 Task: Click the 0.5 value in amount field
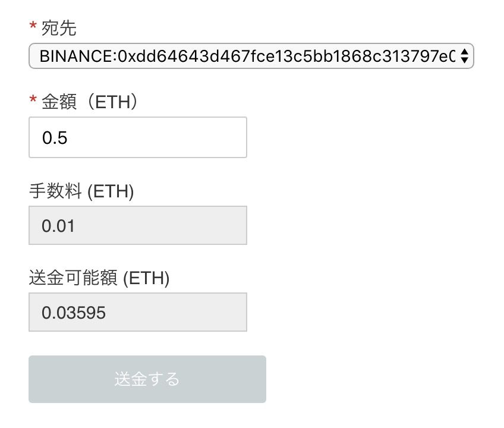(x=55, y=139)
